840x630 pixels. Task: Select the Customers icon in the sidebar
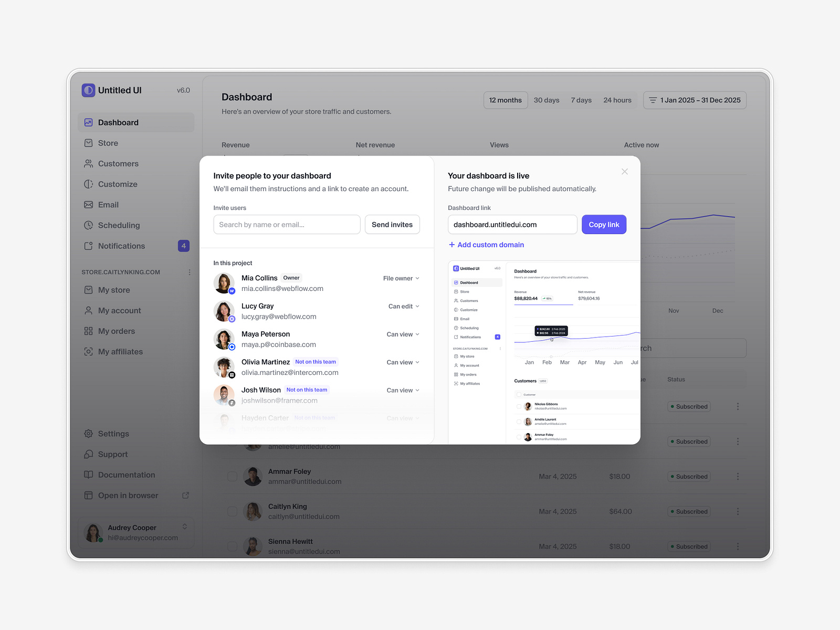88,163
